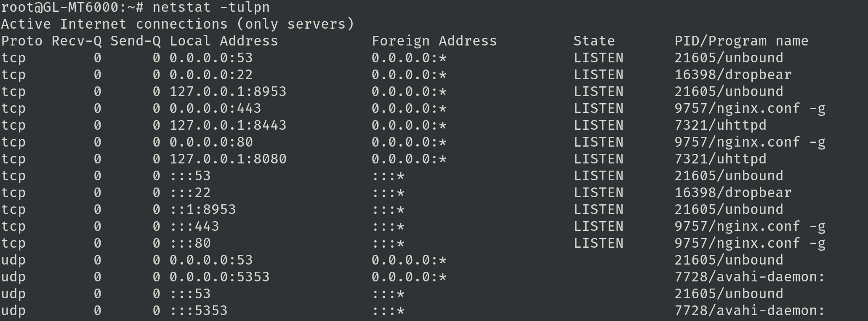Click the Foreign Address column header
The height and width of the screenshot is (321, 868).
pyautogui.click(x=434, y=41)
